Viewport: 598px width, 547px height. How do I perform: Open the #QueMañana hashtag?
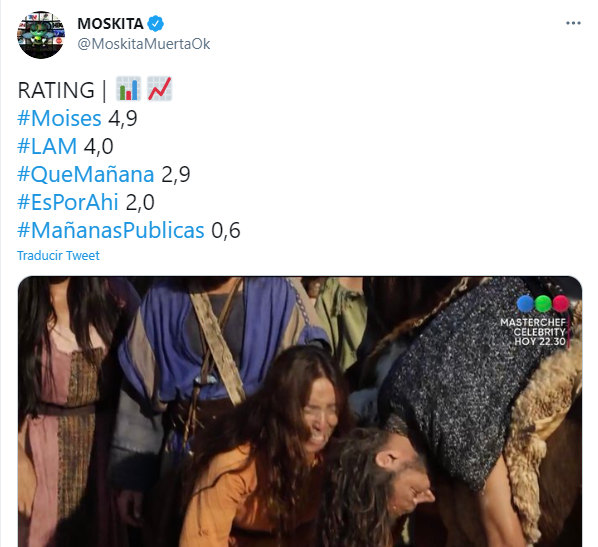coord(85,174)
